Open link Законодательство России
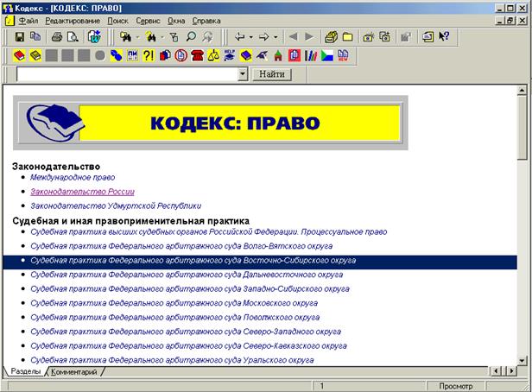The image size is (532, 392). coord(82,192)
